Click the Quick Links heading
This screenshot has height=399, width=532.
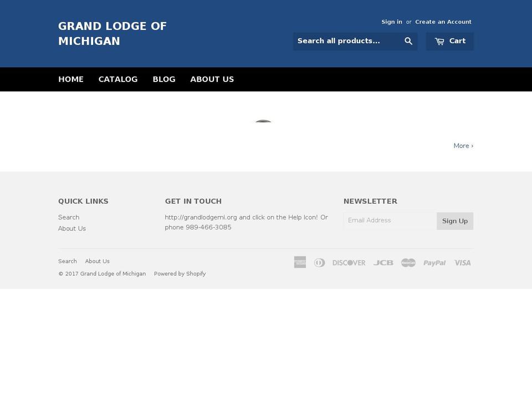pyautogui.click(x=84, y=201)
